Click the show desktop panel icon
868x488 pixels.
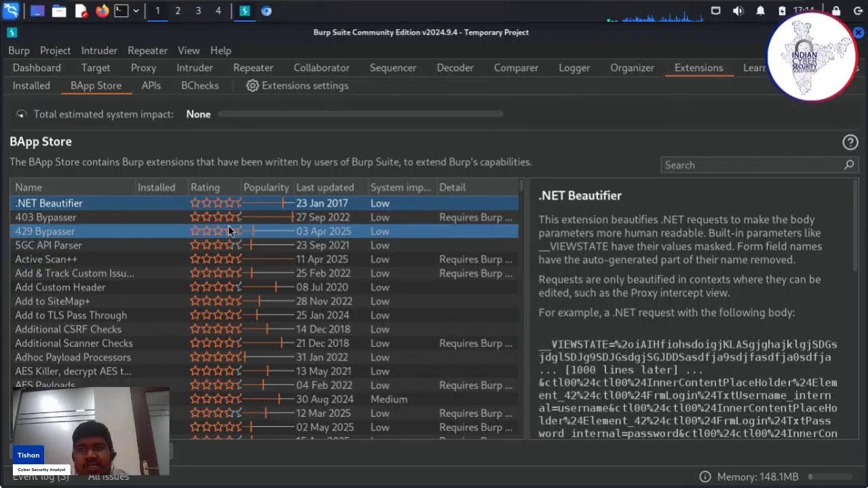37,11
